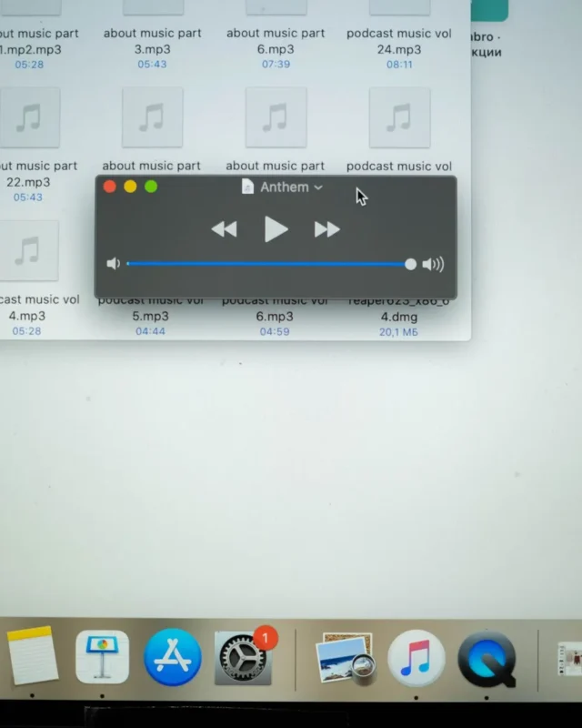
Task: Open the App Store in Dock
Action: click(173, 657)
